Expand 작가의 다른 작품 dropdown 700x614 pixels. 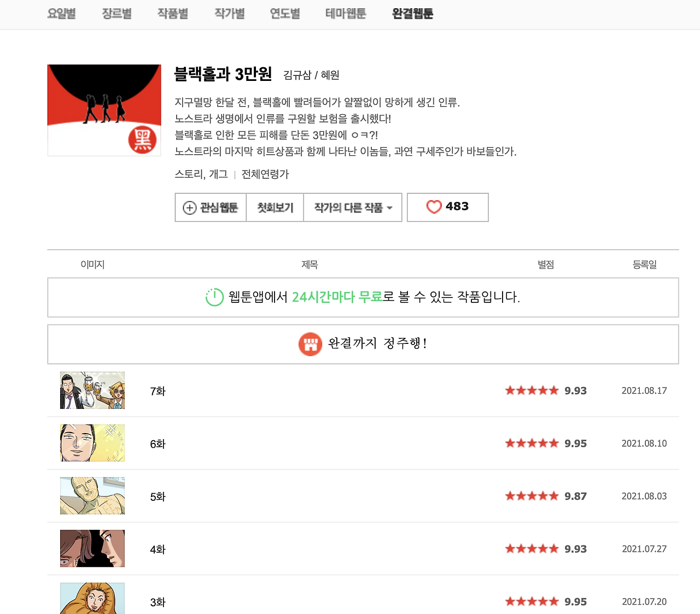click(353, 208)
